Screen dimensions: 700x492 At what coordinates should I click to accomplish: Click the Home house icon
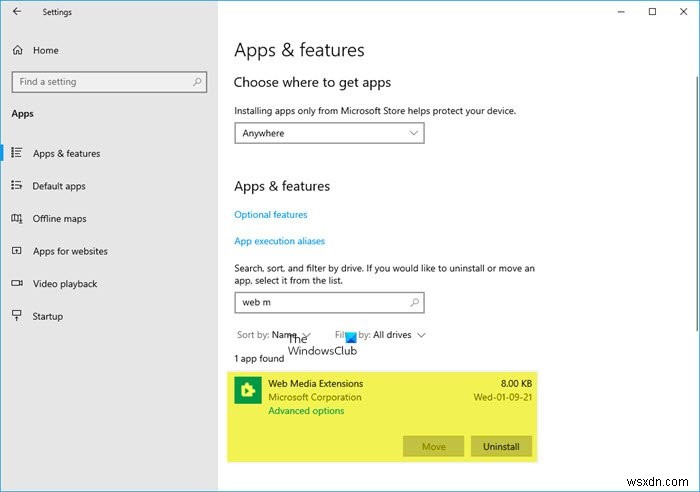17,50
